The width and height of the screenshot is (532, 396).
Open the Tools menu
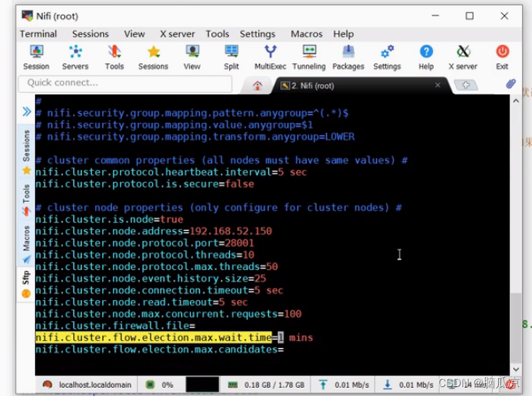(218, 34)
